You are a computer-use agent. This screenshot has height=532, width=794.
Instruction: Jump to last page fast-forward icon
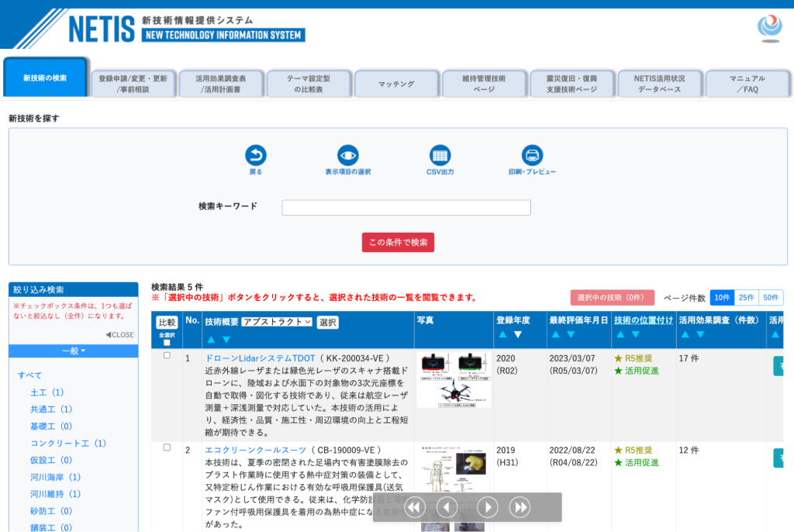pyautogui.click(x=520, y=507)
